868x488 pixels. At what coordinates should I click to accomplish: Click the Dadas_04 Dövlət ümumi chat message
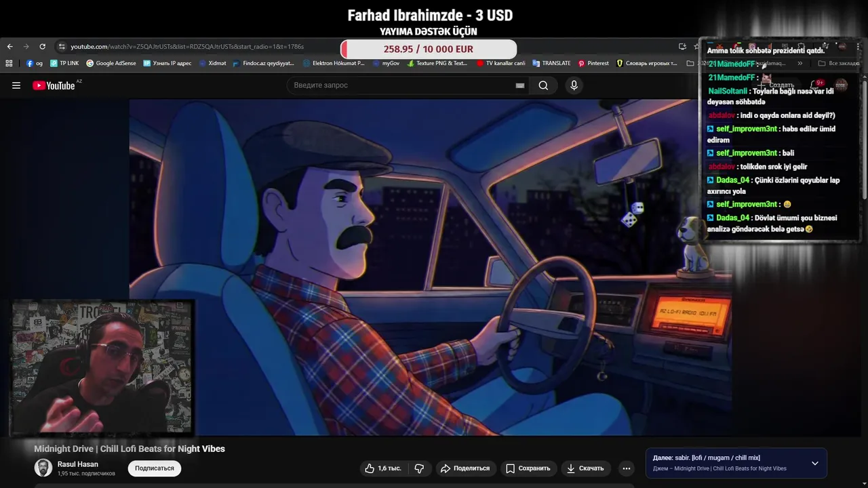772,224
